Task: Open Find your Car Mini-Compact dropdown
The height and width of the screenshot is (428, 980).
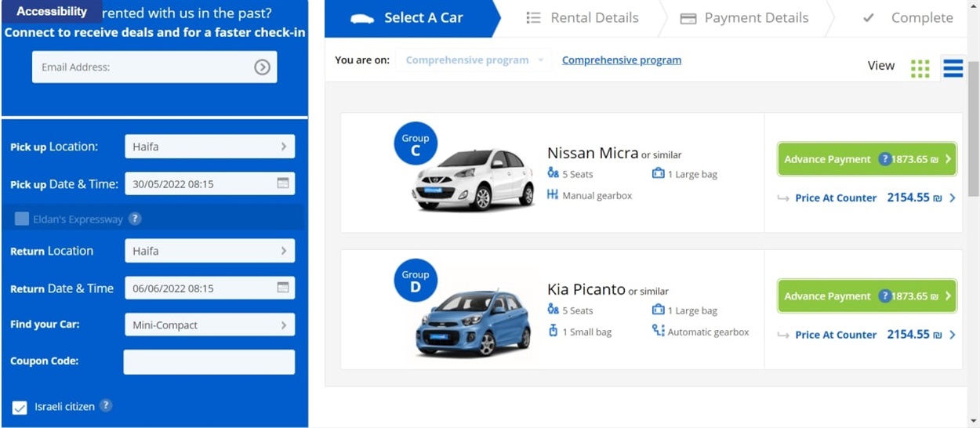Action: 210,325
